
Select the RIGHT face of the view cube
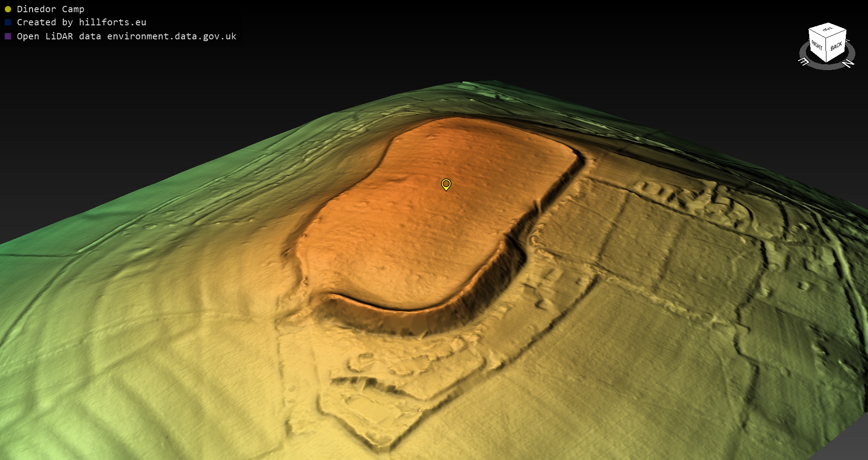(x=817, y=45)
